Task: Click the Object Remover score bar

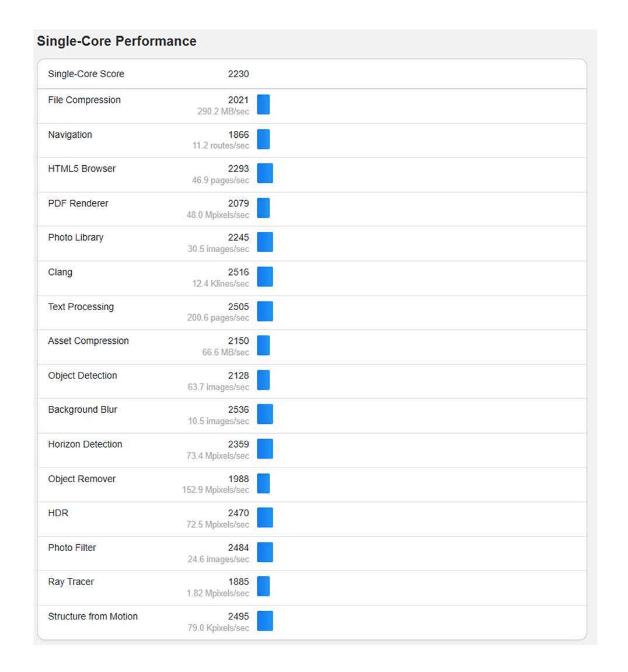Action: tap(263, 483)
